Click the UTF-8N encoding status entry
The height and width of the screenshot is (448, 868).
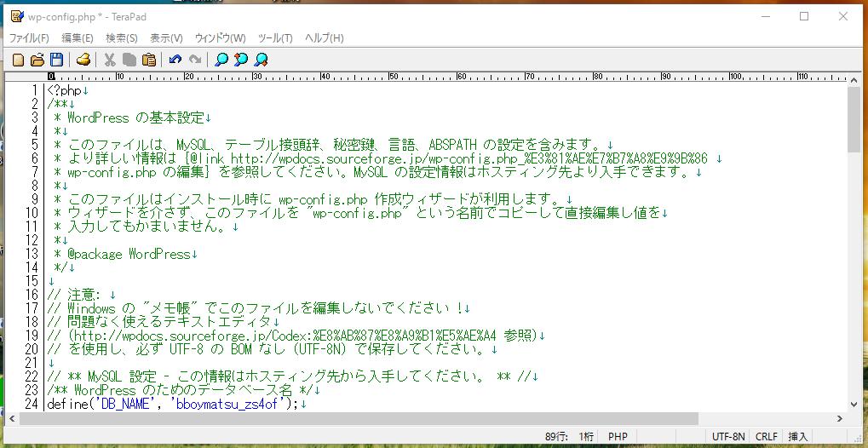click(728, 436)
